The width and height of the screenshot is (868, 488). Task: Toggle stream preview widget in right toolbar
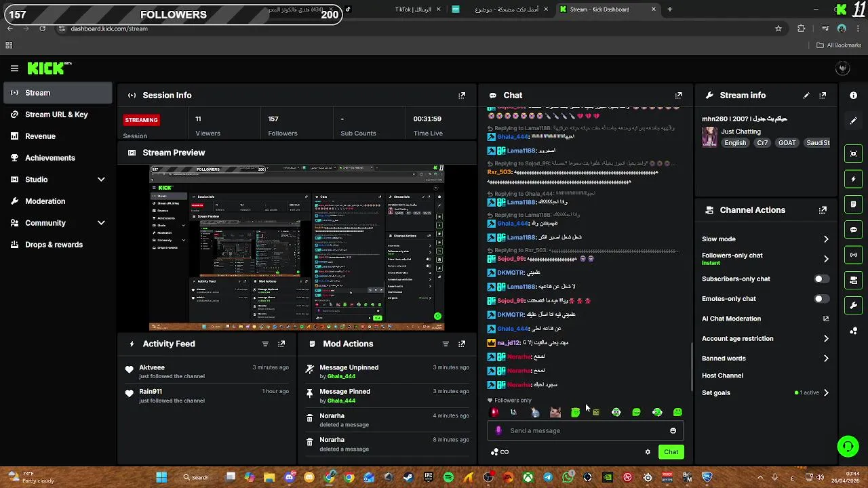click(854, 154)
